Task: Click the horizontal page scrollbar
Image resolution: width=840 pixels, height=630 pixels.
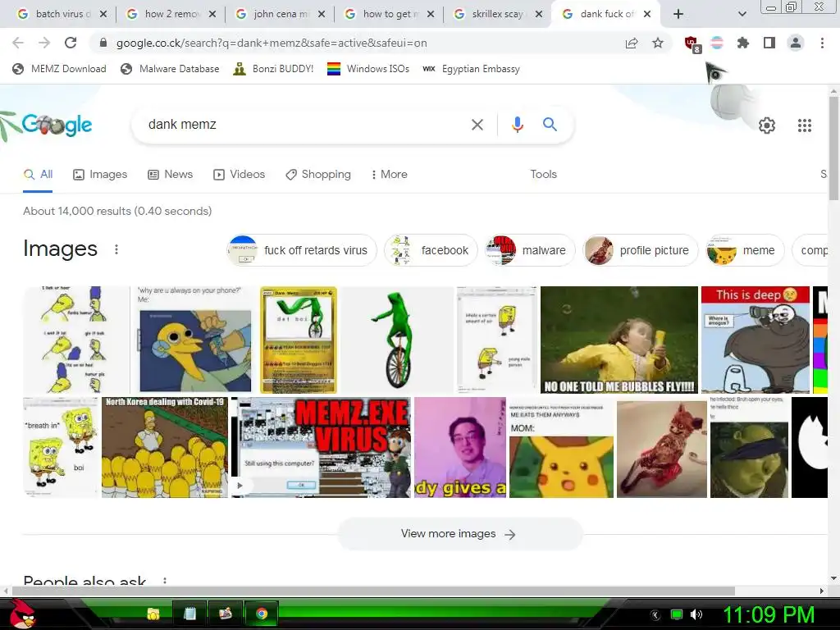Action: click(373, 591)
